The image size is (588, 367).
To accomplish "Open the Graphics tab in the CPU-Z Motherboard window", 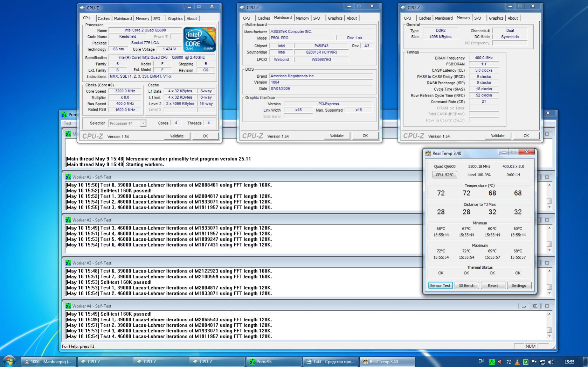I will [x=335, y=18].
